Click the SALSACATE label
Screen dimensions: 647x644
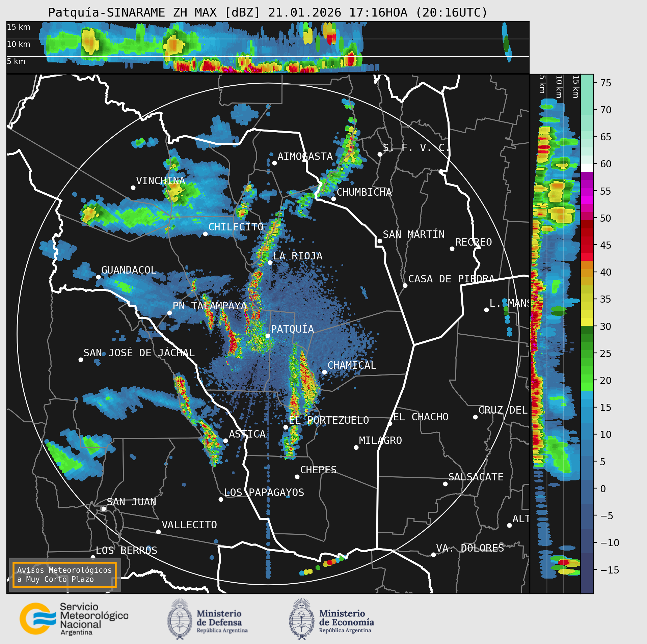(476, 477)
